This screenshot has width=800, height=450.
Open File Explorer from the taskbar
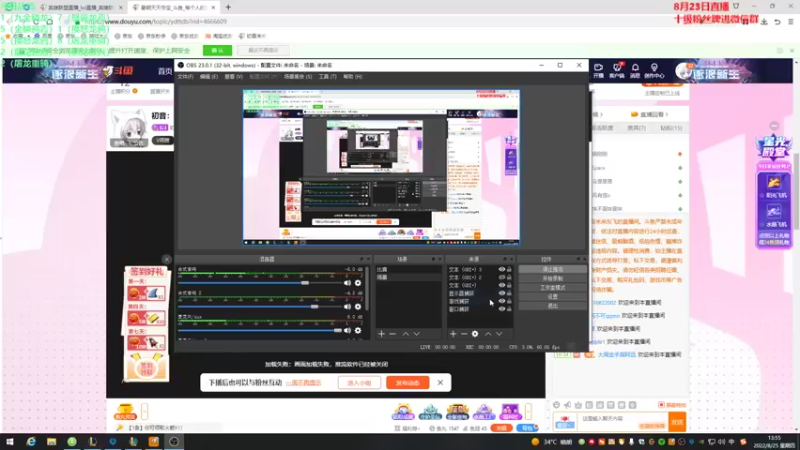pos(52,442)
